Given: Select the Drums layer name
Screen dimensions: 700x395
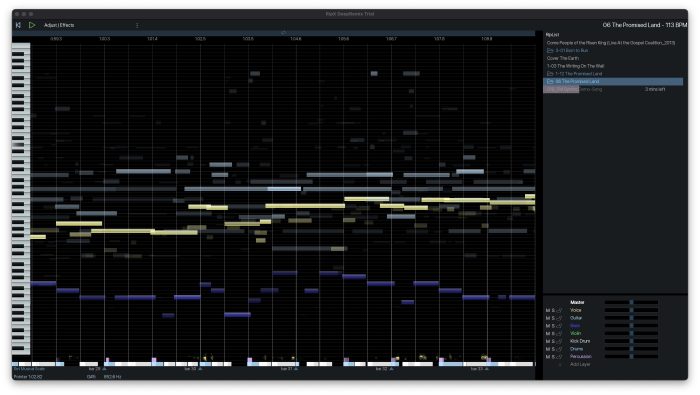Looking at the screenshot, I should (x=576, y=349).
